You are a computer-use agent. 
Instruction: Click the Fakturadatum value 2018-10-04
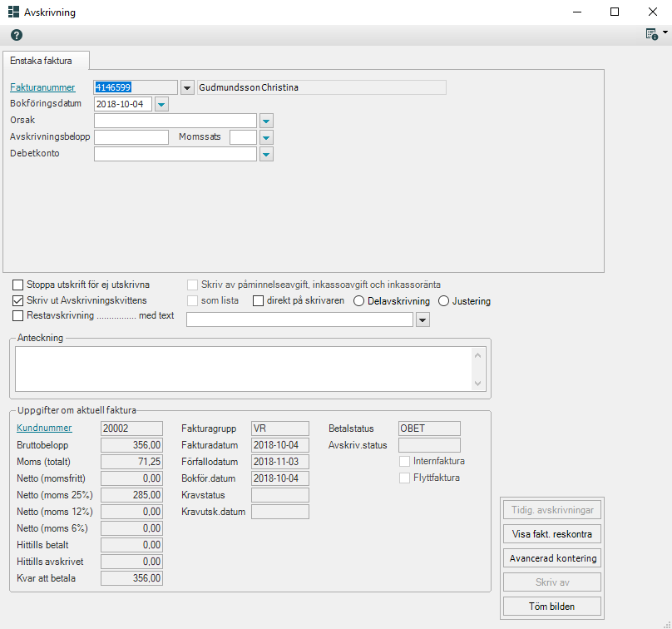(x=279, y=445)
